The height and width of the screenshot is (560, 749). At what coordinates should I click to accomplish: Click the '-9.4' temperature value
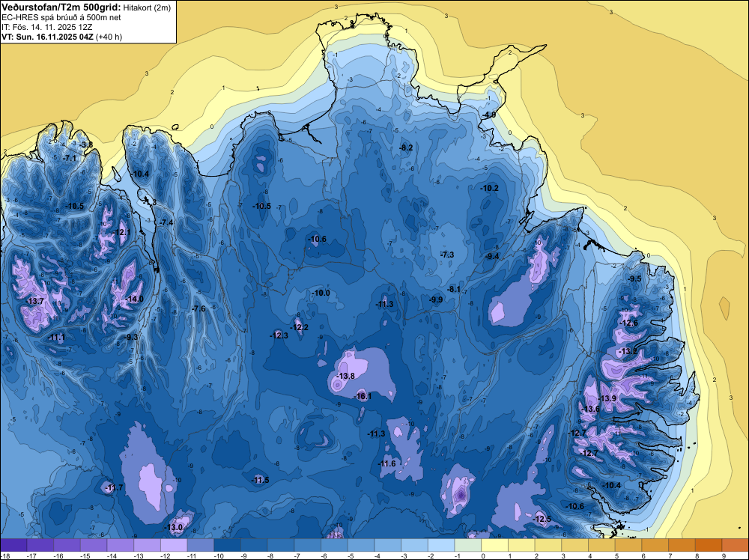click(492, 256)
